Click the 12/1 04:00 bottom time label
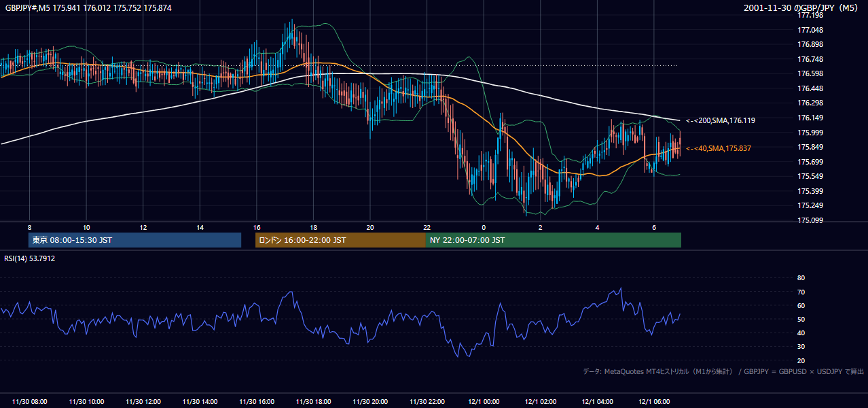This screenshot has height=408, width=868. click(x=598, y=402)
